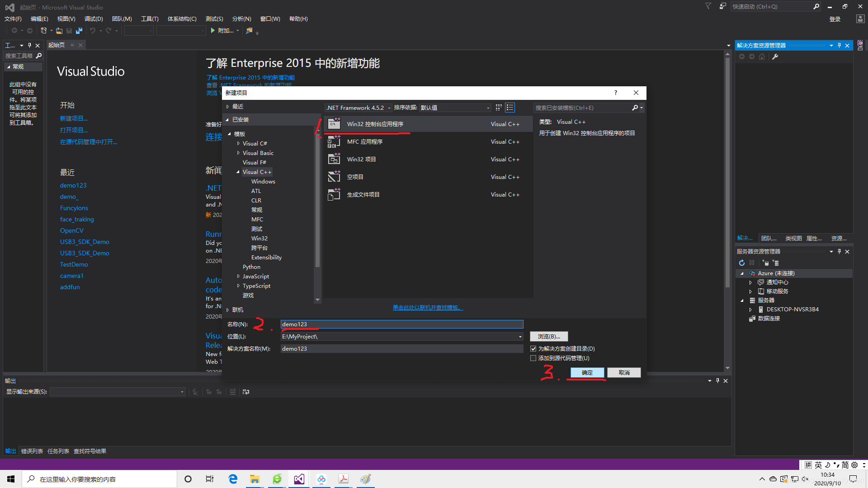Click the Find in Files toolbar icon
This screenshot has height=488, width=868.
249,31
